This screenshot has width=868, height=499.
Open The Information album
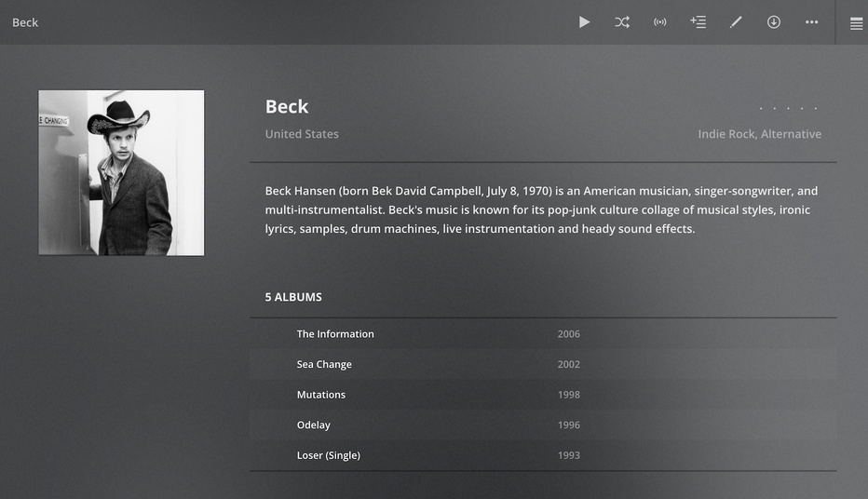pyautogui.click(x=335, y=334)
